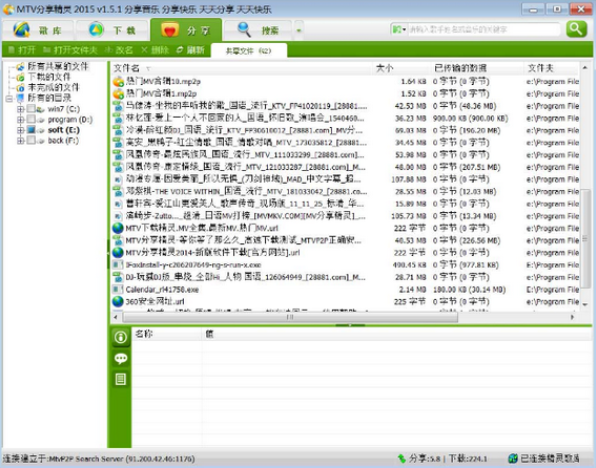Select the 分享 share tab
The width and height of the screenshot is (596, 468).
pos(186,30)
